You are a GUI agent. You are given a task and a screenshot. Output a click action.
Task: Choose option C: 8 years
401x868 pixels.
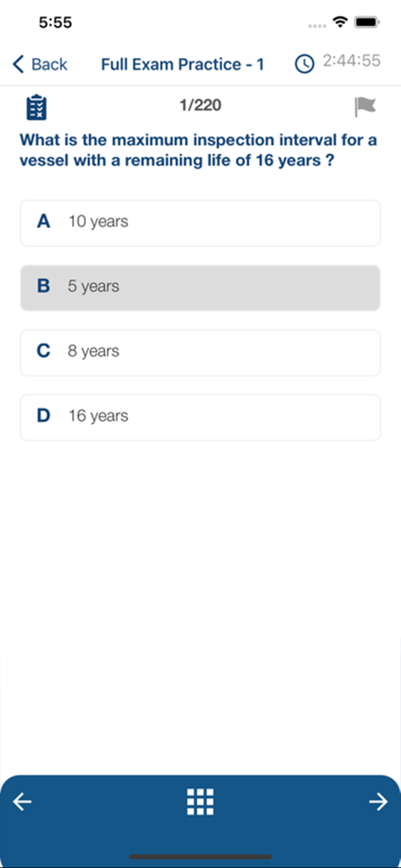200,353
